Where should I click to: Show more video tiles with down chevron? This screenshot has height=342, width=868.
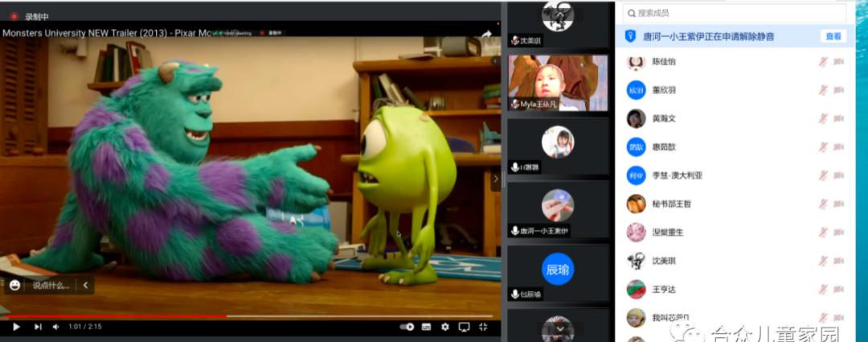(559, 328)
